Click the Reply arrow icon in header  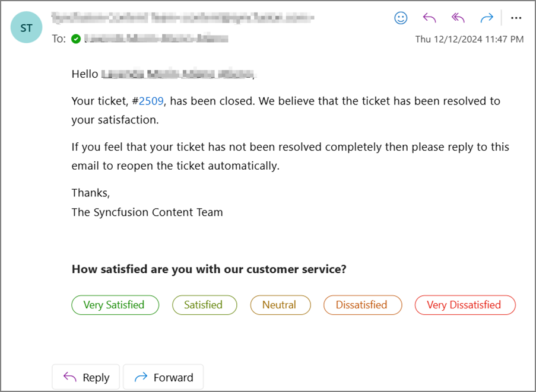pyautogui.click(x=429, y=18)
